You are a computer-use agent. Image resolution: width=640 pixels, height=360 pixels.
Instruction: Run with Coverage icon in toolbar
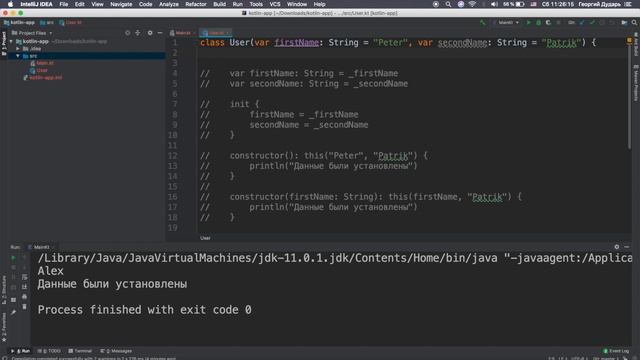click(548, 23)
